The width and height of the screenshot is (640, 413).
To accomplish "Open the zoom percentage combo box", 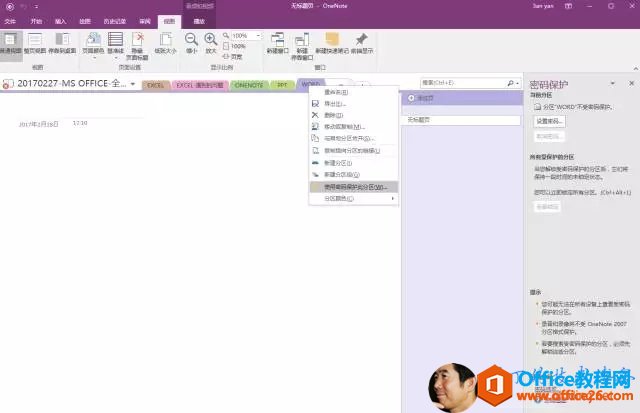I will tap(246, 36).
